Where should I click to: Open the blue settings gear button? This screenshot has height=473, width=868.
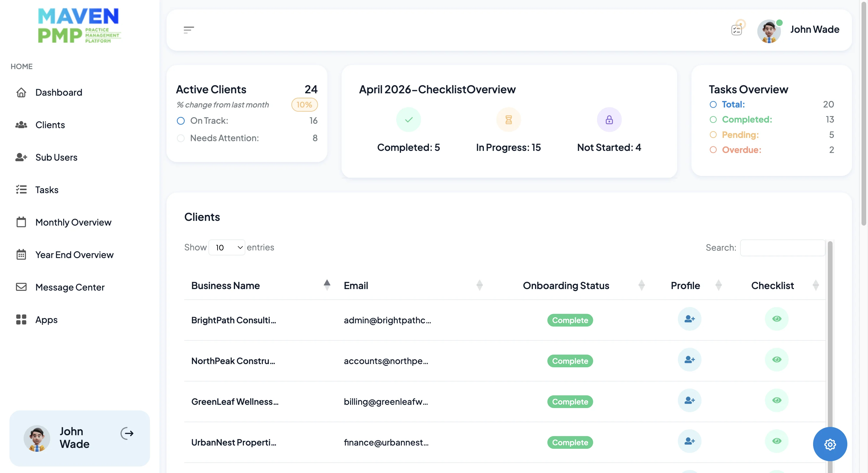pyautogui.click(x=830, y=444)
